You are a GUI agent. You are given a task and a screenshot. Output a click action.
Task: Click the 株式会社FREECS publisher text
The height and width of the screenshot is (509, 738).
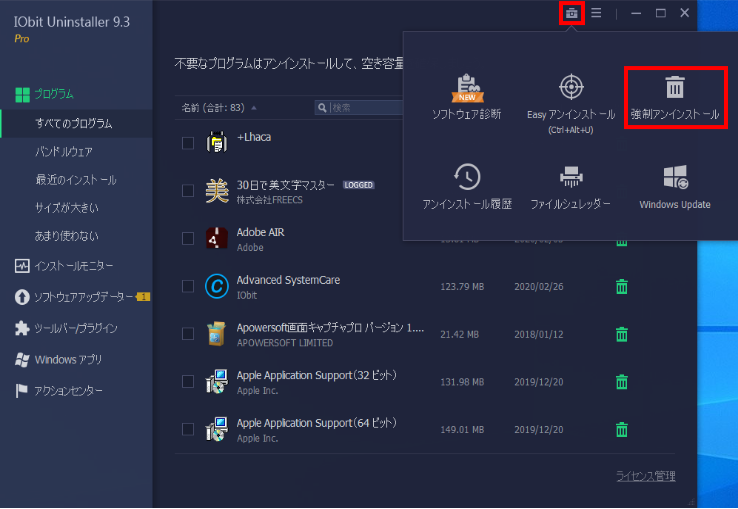pos(270,200)
